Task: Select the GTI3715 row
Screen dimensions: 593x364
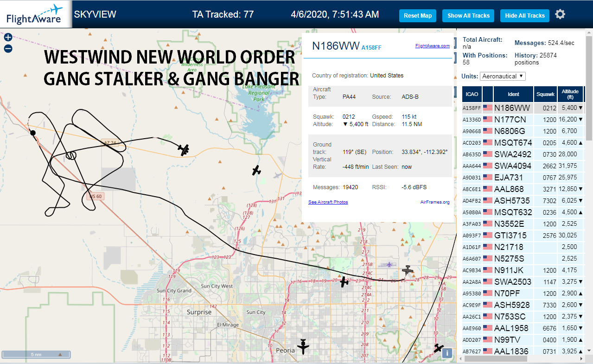Action: tap(523, 235)
